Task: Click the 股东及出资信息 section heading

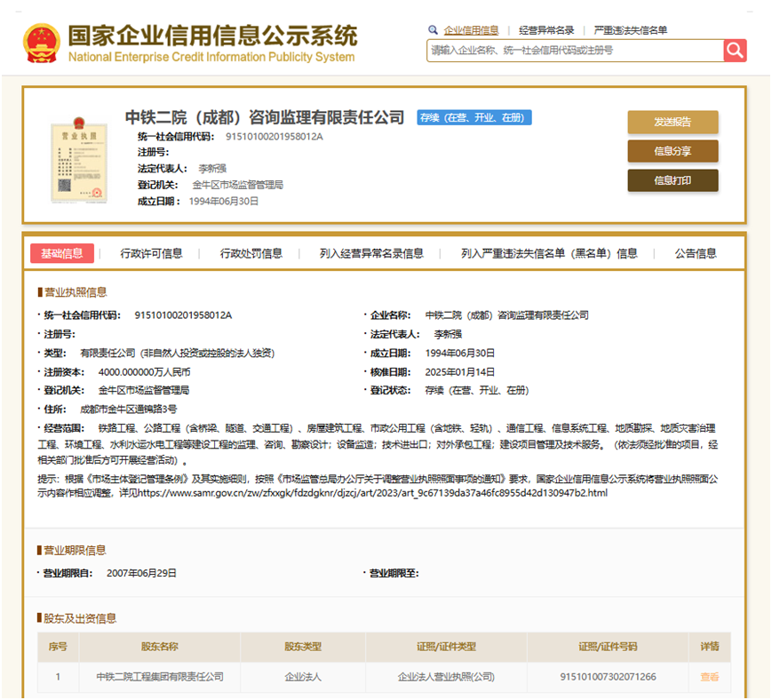Action: [x=80, y=618]
